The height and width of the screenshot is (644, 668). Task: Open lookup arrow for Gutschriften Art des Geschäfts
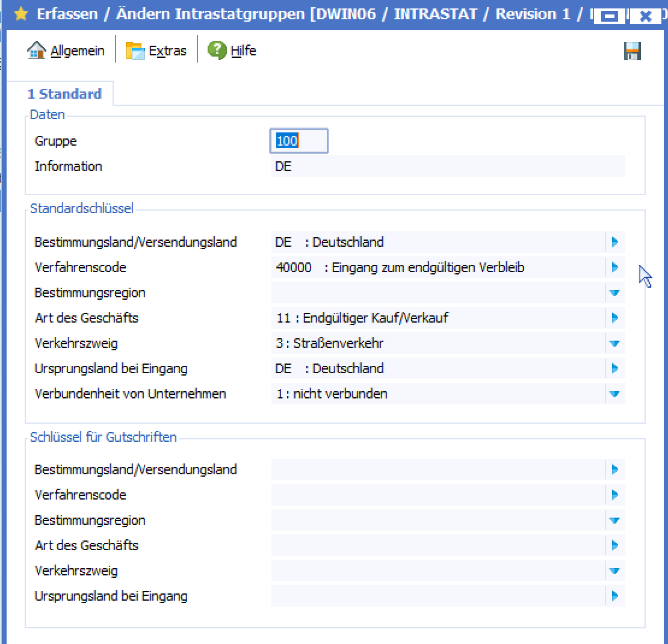point(615,545)
